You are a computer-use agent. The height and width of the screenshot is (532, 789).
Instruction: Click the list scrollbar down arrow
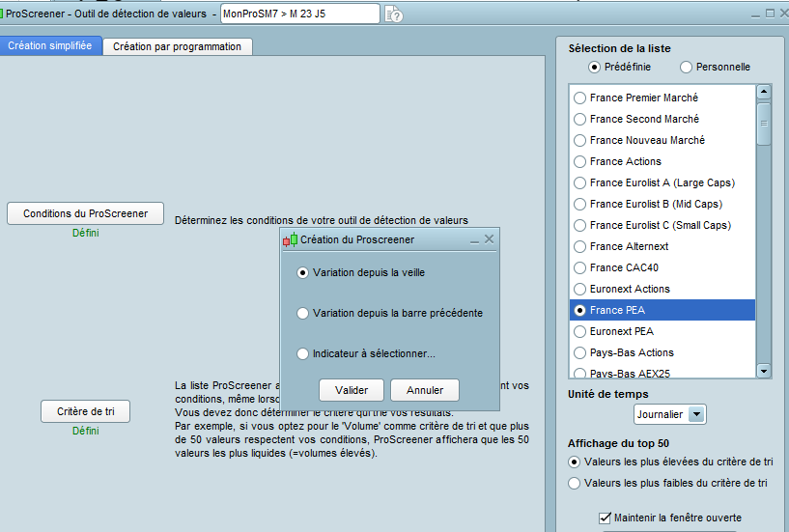(x=764, y=372)
